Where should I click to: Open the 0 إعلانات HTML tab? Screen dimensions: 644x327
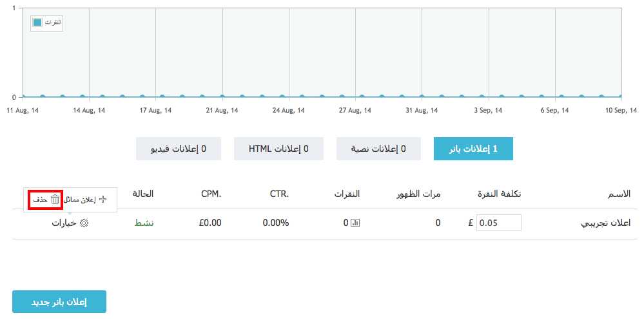pos(278,149)
